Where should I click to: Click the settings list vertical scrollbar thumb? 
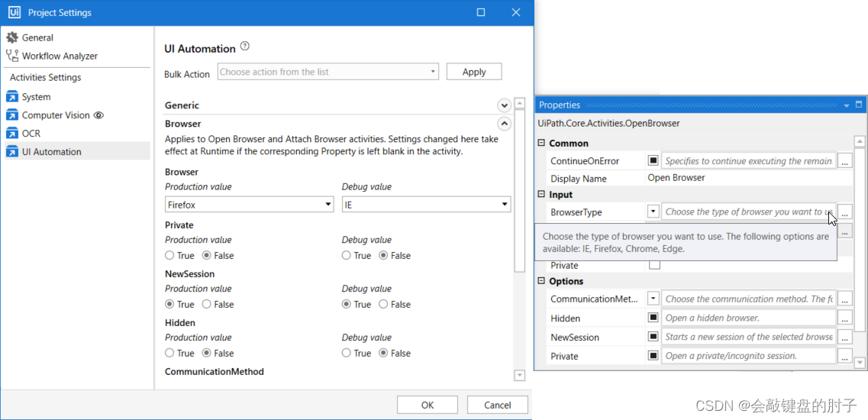519,190
